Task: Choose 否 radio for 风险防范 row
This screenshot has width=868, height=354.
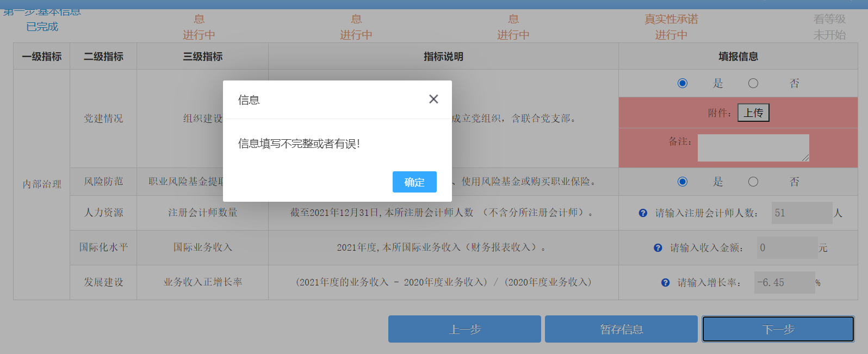Action: pyautogui.click(x=753, y=182)
